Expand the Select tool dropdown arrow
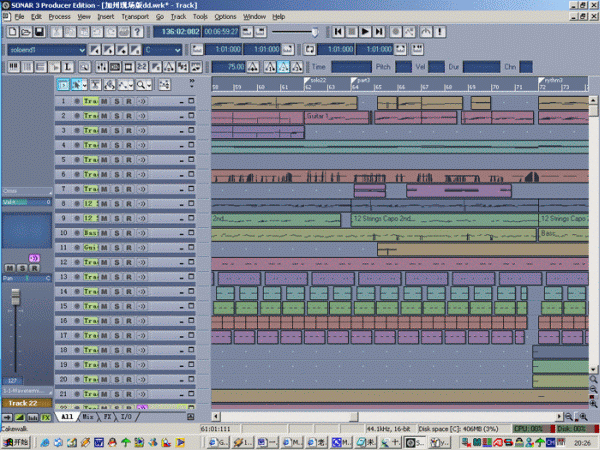 pyautogui.click(x=85, y=85)
